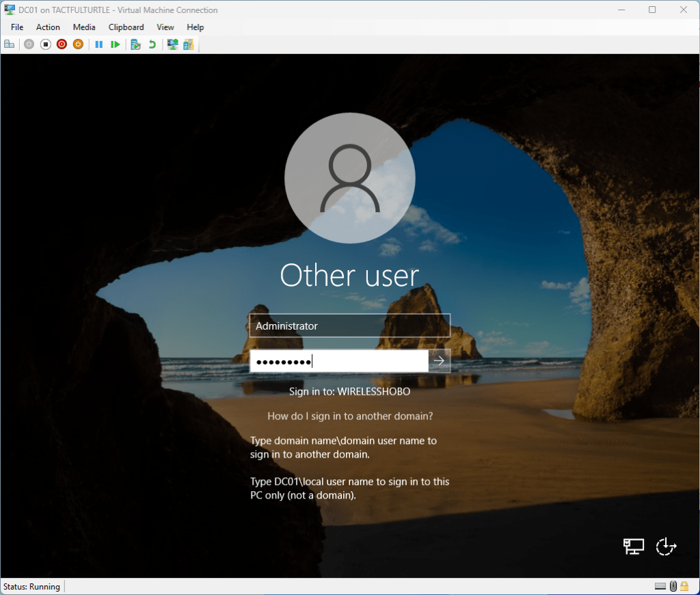The image size is (700, 595).
Task: Click the password submit arrow button
Action: [440, 361]
